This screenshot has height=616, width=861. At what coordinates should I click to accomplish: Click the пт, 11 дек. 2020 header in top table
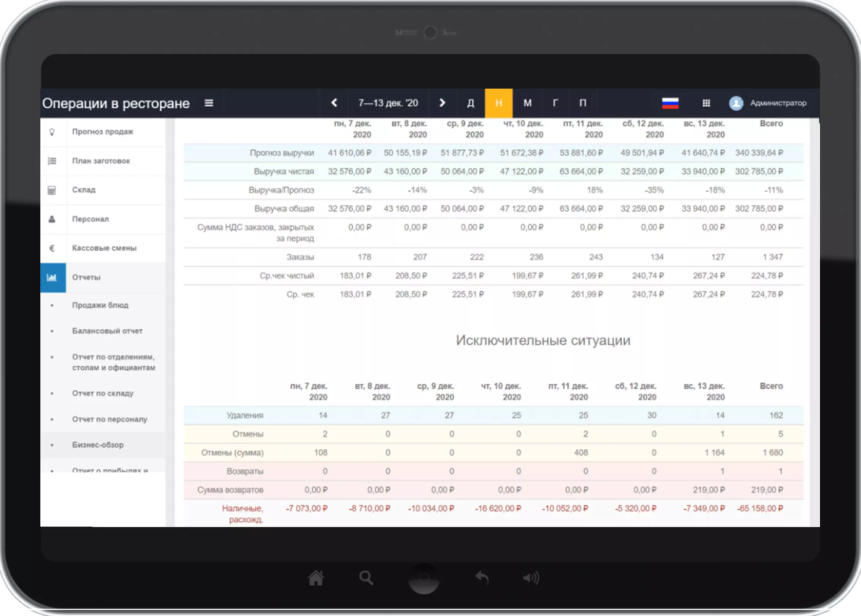(x=583, y=129)
